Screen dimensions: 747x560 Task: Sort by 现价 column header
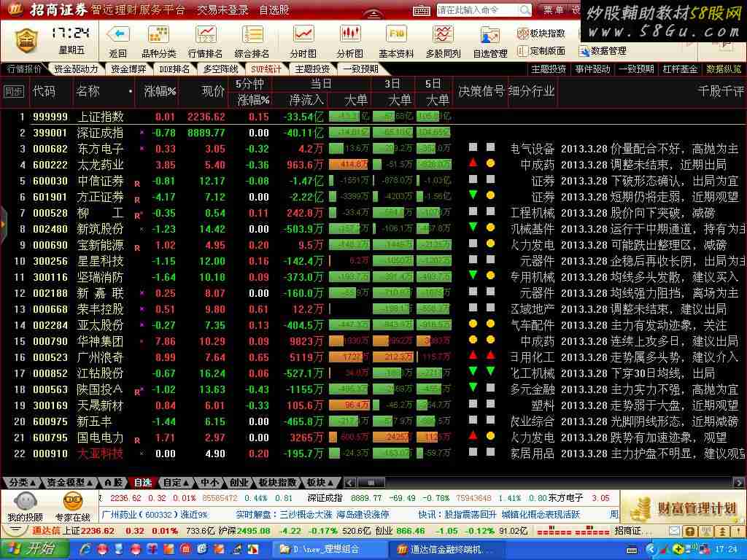[213, 91]
